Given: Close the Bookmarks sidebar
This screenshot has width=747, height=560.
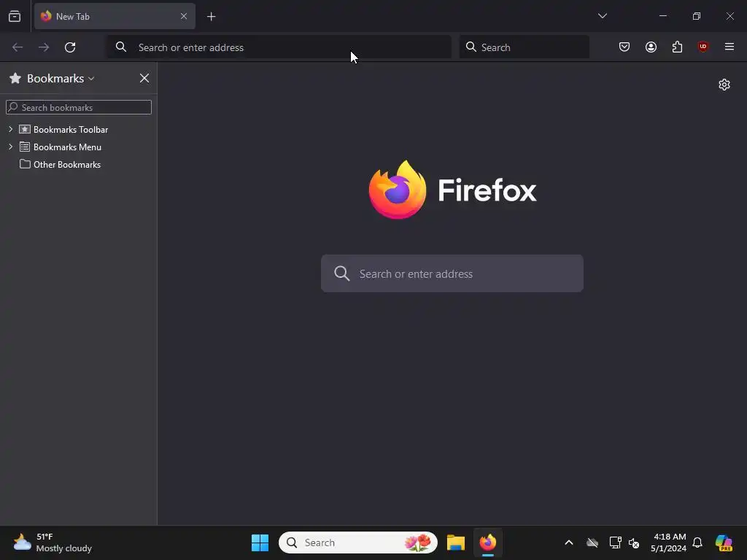Looking at the screenshot, I should [144, 79].
